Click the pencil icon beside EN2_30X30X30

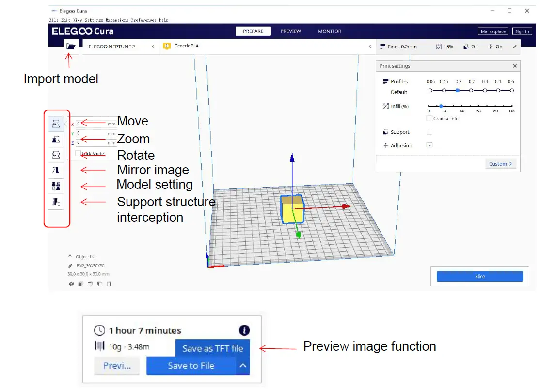click(70, 266)
